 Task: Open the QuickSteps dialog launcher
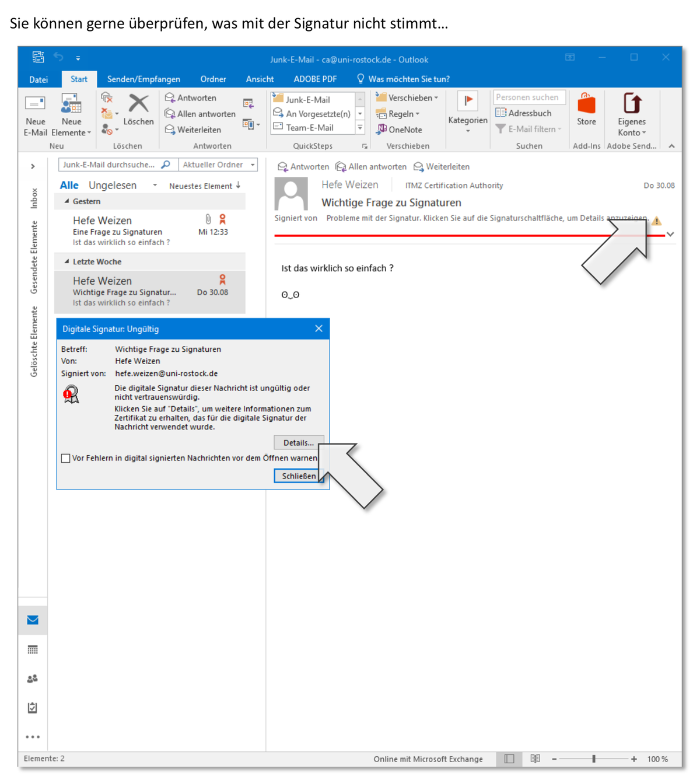[x=365, y=146]
